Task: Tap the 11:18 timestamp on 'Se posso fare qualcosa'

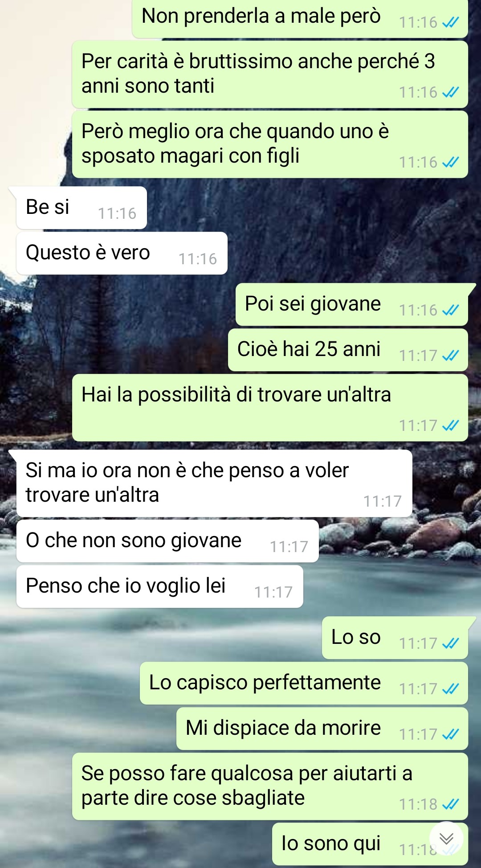Action: [418, 804]
